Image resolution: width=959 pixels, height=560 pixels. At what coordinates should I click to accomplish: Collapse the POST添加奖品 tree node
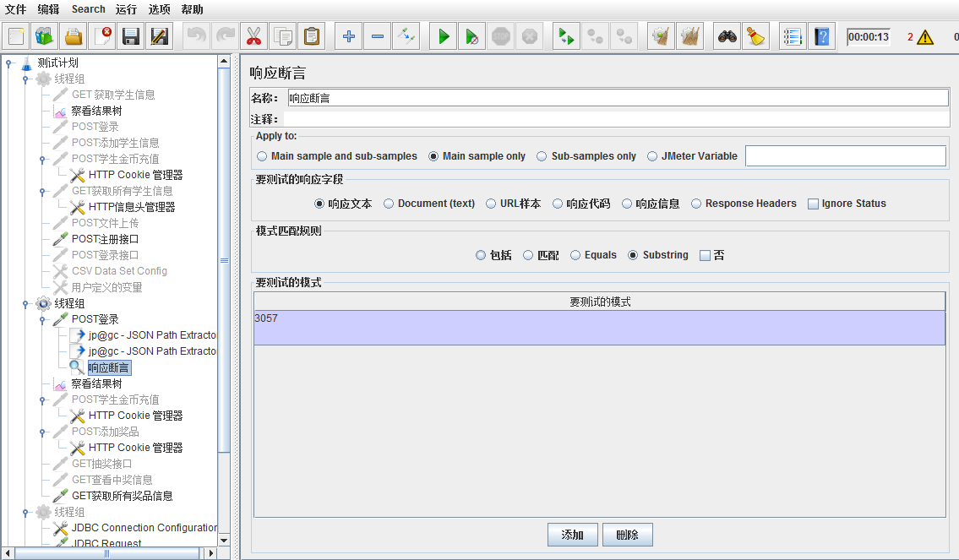[42, 432]
